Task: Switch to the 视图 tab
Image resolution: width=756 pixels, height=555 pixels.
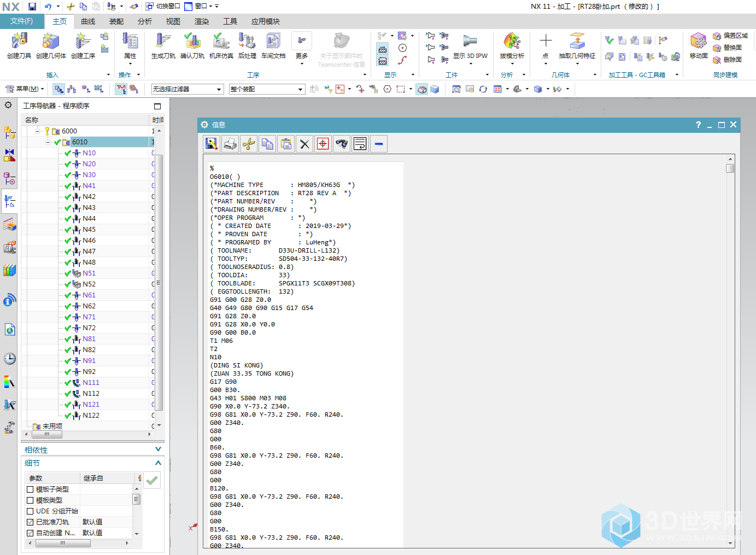Action: click(x=173, y=21)
